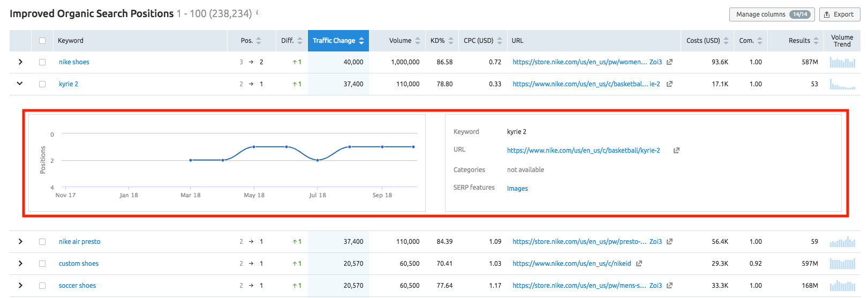The image size is (868, 298).
Task: Click the May 18 data point on the chart
Action: tap(254, 147)
